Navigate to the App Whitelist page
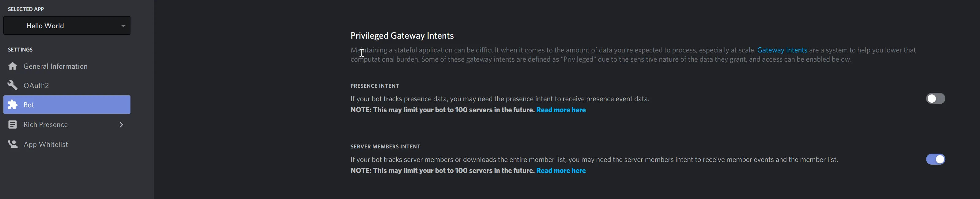The height and width of the screenshot is (199, 980). [x=46, y=144]
